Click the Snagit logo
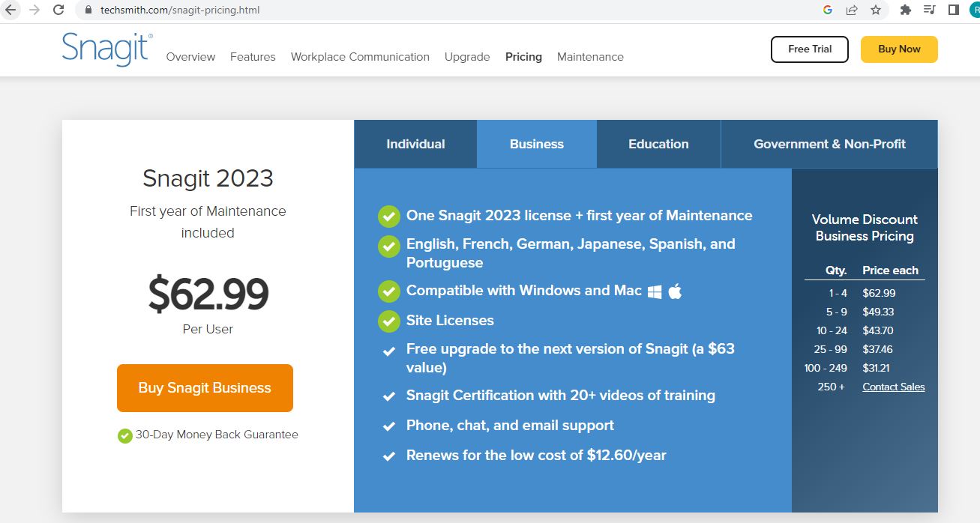Image resolution: width=980 pixels, height=523 pixels. pos(107,49)
